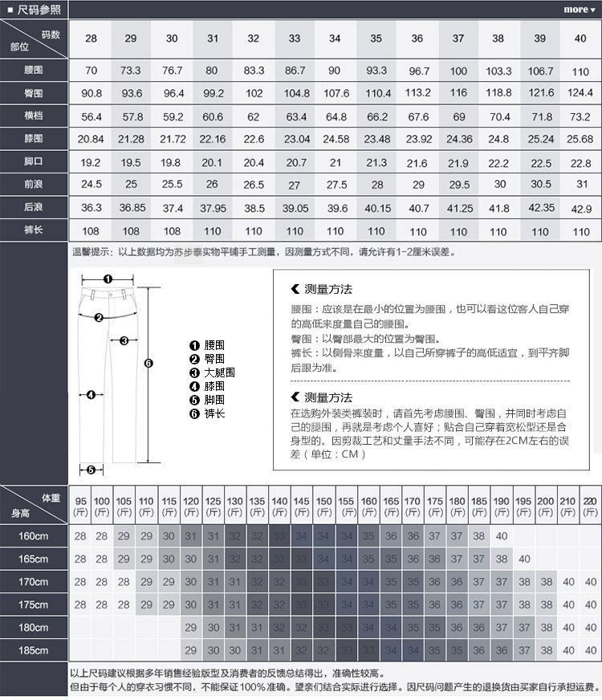Select the 160cm height row header
The width and height of the screenshot is (602, 700).
click(x=34, y=536)
